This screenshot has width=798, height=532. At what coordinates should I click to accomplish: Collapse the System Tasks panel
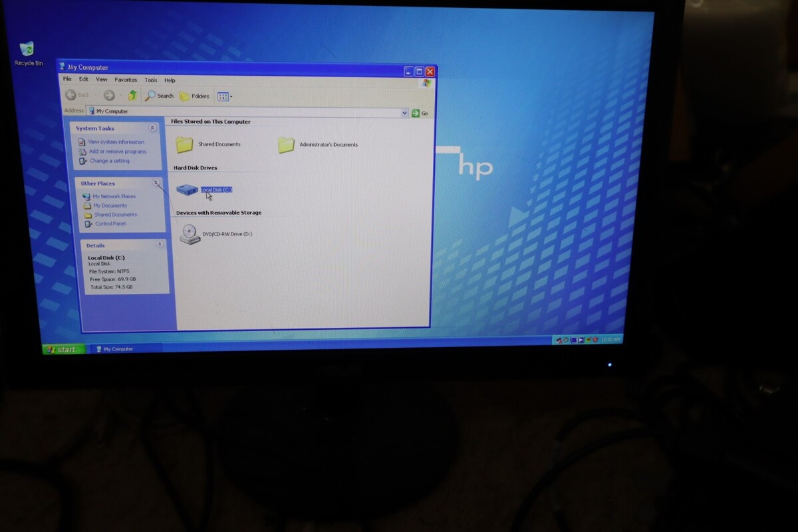pos(152,128)
